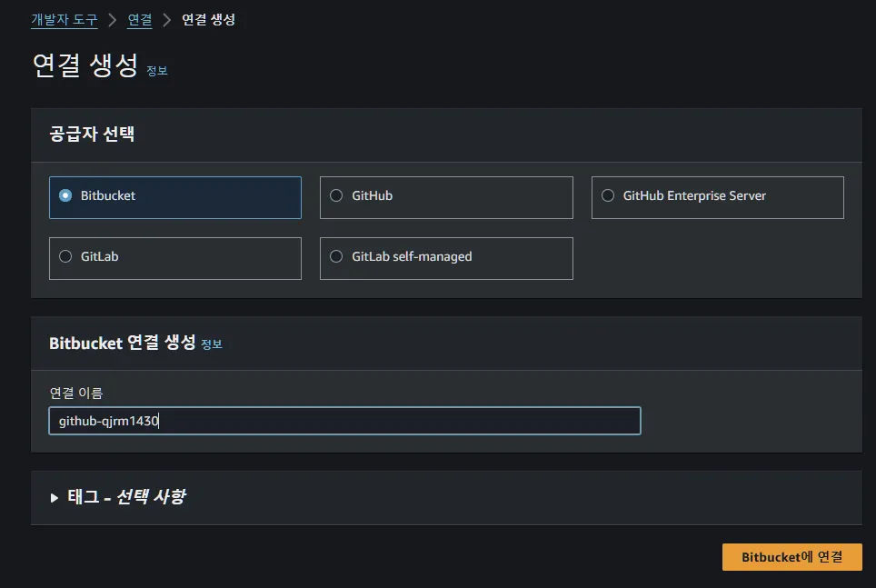Click the Bitbucket에 연결 button
Viewport: 876px width, 588px height.
pyautogui.click(x=791, y=557)
